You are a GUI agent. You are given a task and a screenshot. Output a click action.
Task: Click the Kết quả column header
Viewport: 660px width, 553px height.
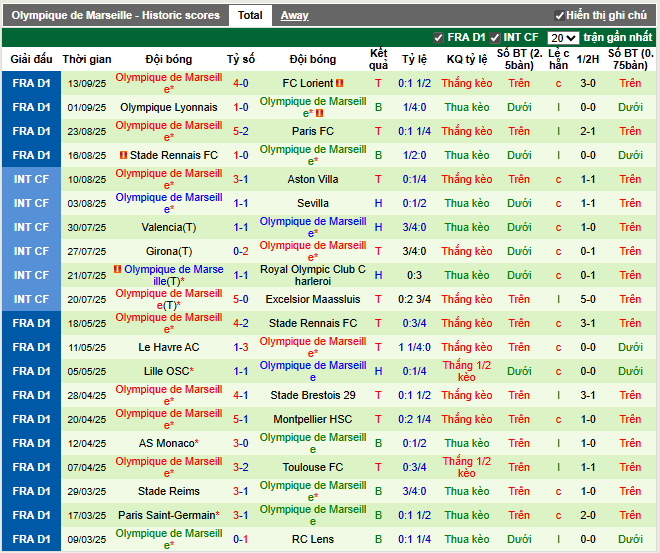click(x=378, y=59)
